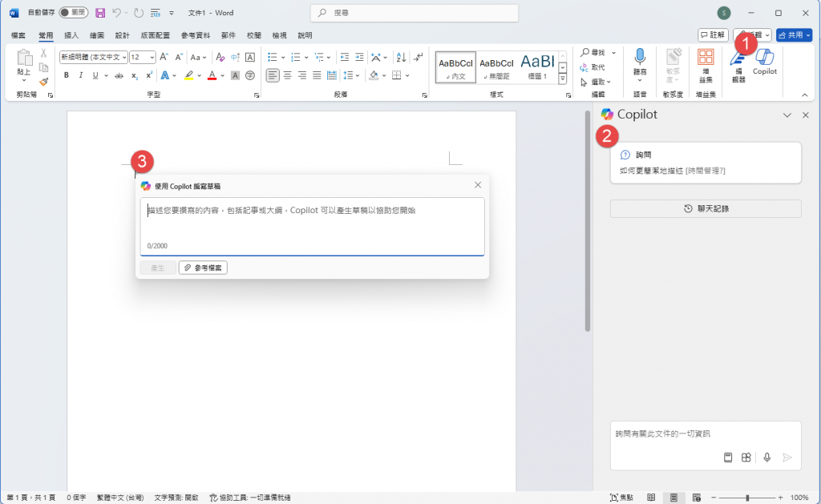Collapse the ribbon with the chevron

pyautogui.click(x=805, y=95)
